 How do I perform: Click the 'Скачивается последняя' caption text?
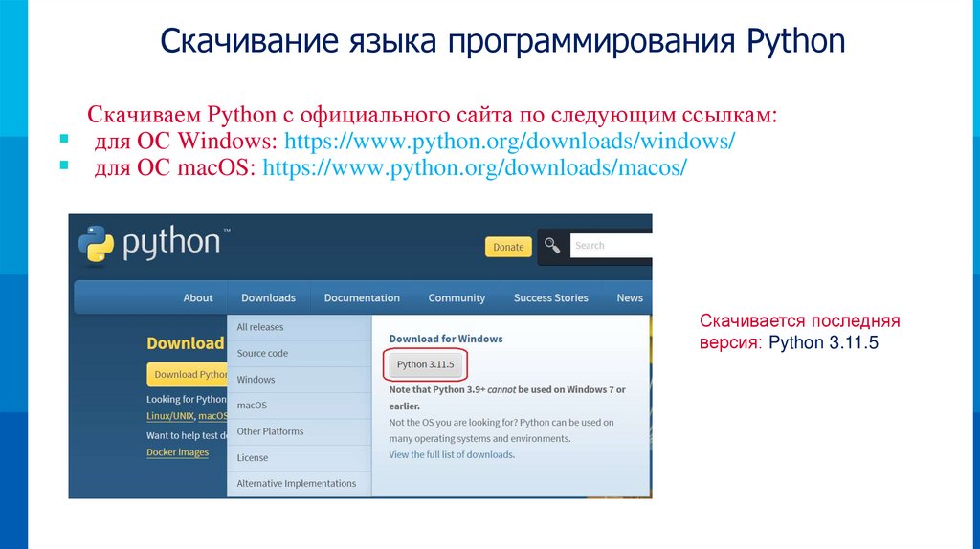[x=799, y=321]
